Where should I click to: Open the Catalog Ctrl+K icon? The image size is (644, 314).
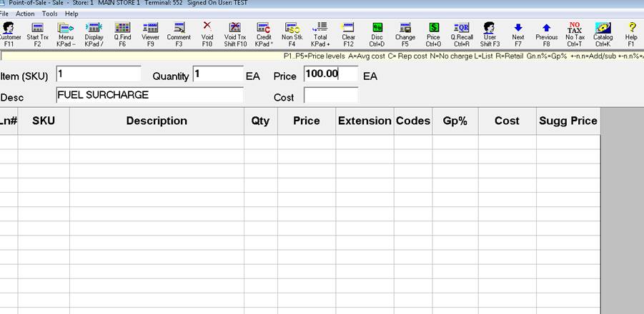click(603, 34)
